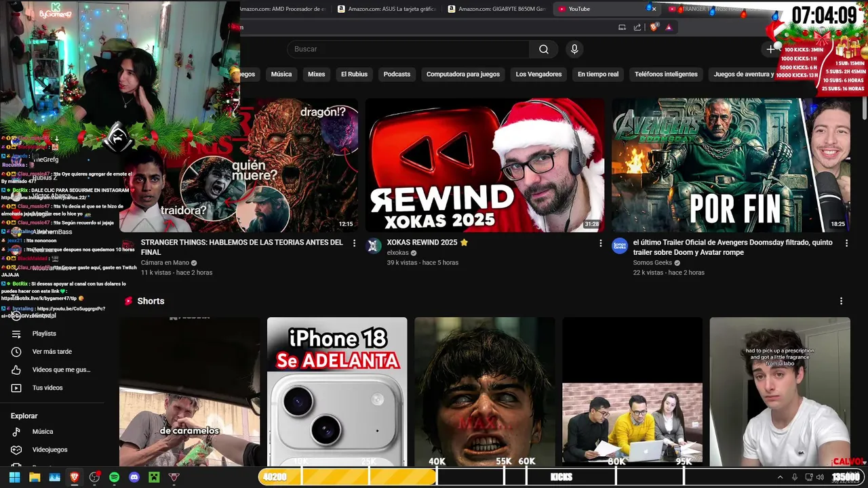Open the Somos Geeks channel avatar
This screenshot has width=868, height=488.
(620, 246)
